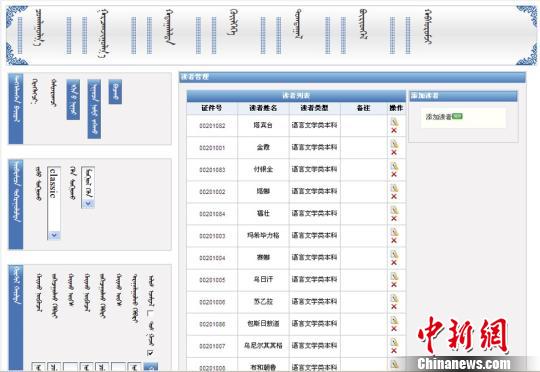
Task: Tick the unchecked checkbox in the bottom-left panel
Action: pyautogui.click(x=150, y=313)
